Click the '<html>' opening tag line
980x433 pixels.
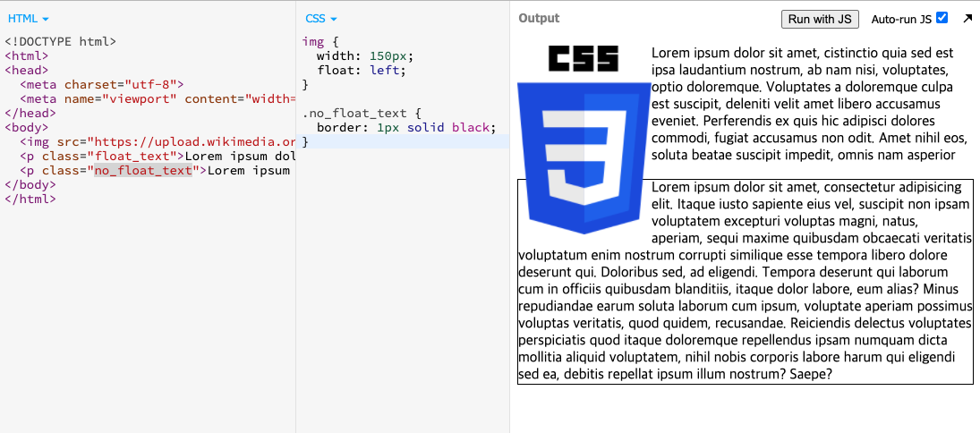[26, 55]
